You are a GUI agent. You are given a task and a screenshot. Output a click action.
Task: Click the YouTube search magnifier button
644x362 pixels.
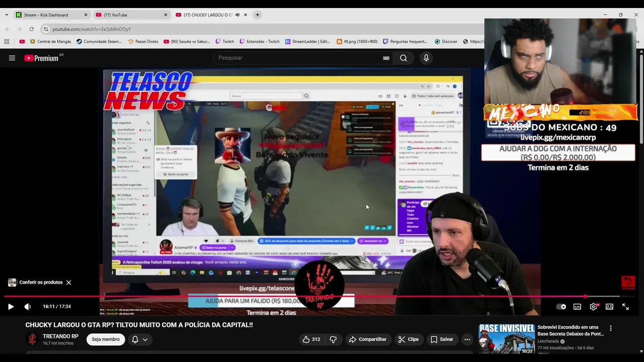[x=403, y=58]
